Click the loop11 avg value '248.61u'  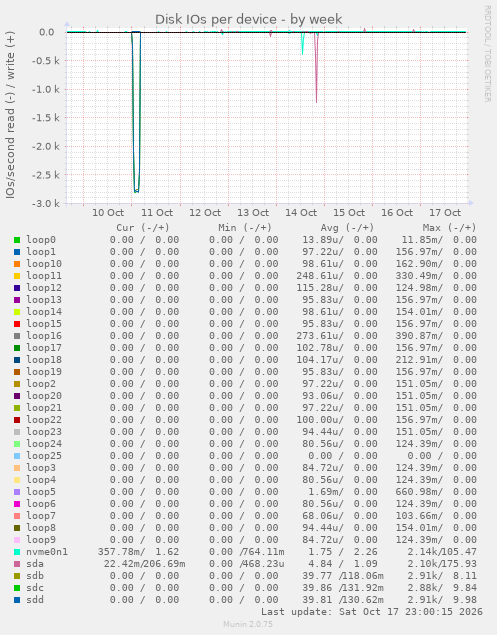320,276
